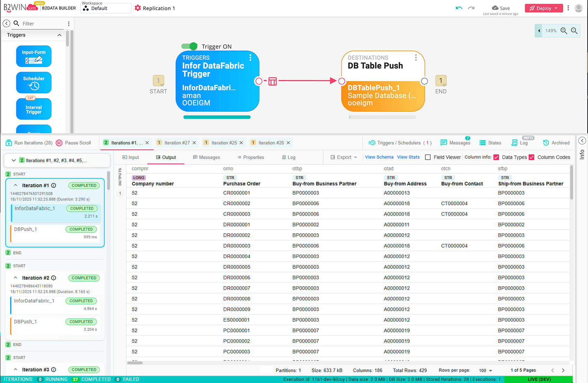Select the Input-Form trigger icon
Image resolution: width=588 pixels, height=383 pixels.
34,56
